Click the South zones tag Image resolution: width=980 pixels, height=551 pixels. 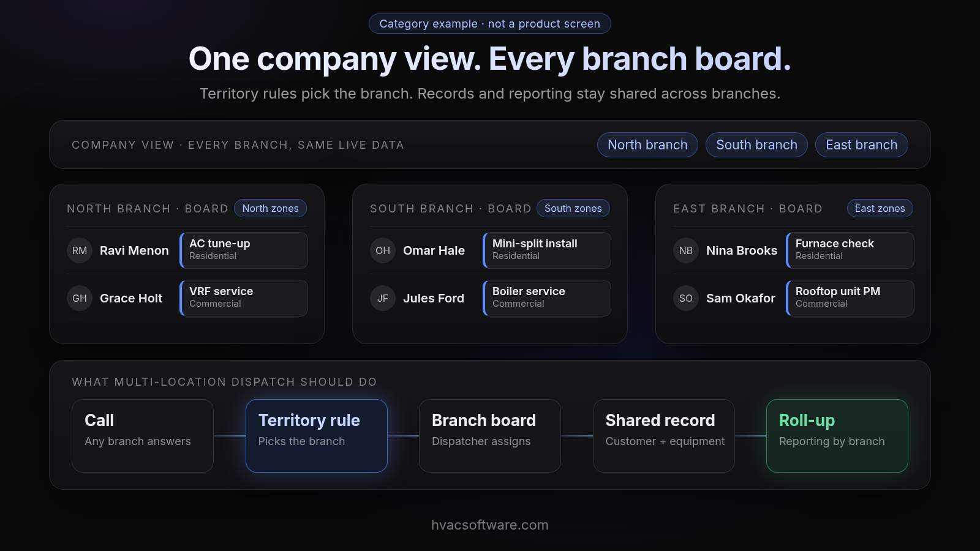573,208
